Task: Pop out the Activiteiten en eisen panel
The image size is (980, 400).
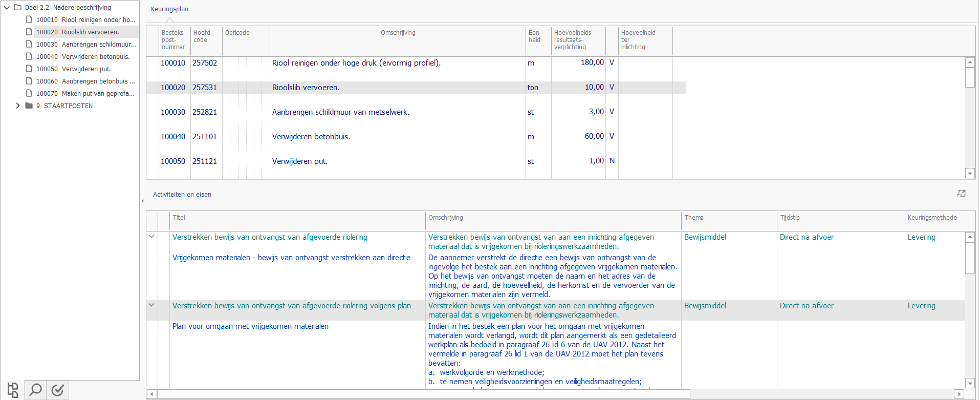Action: 961,194
